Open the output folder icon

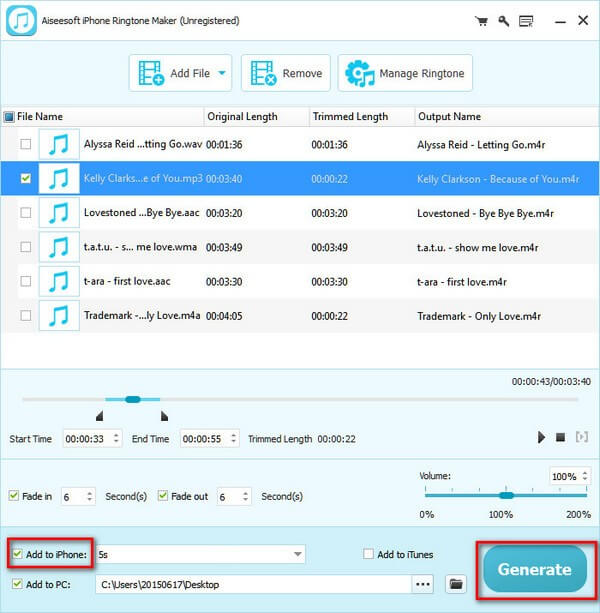click(x=456, y=584)
